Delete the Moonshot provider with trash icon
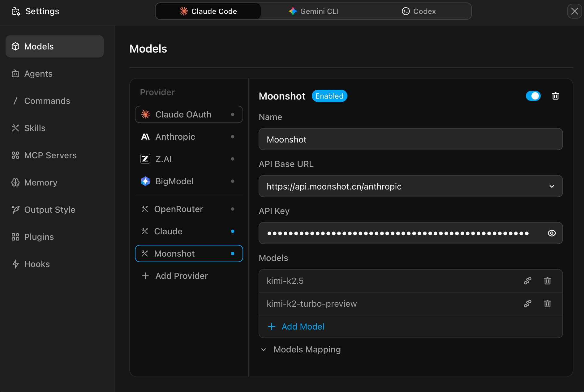Viewport: 584px width, 392px height. (555, 96)
